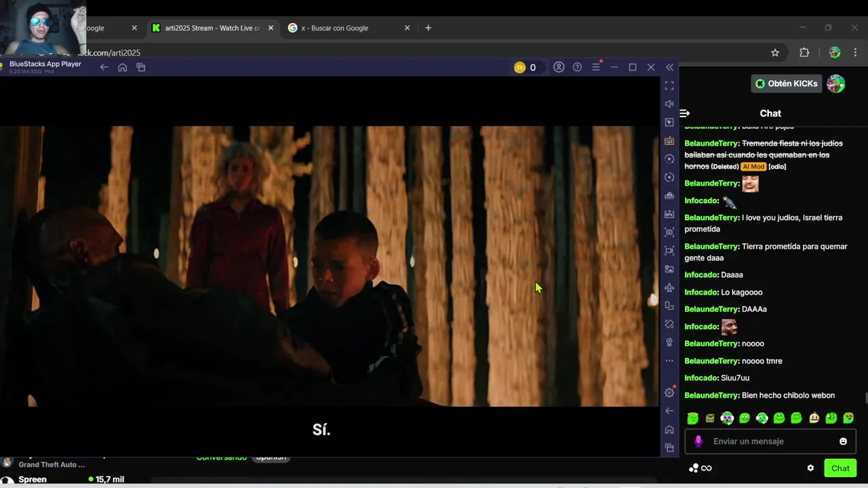Click the back arrow in BlueStacks title bar

[104, 67]
